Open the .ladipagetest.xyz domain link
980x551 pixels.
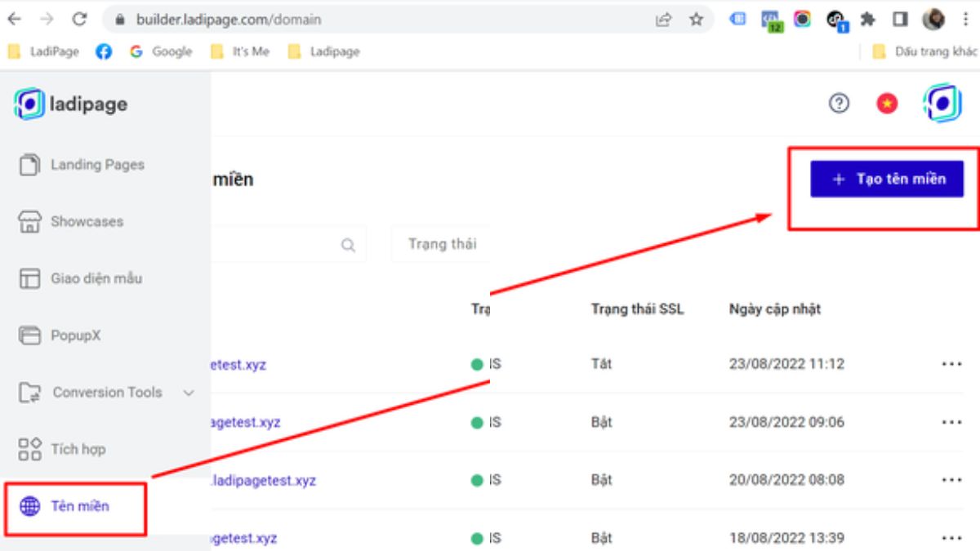point(263,480)
